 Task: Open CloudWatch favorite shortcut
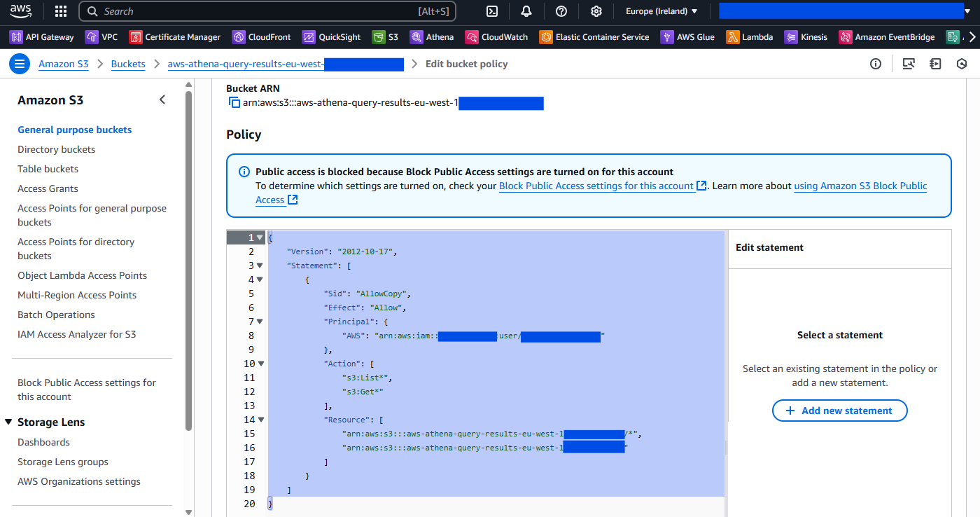[496, 37]
